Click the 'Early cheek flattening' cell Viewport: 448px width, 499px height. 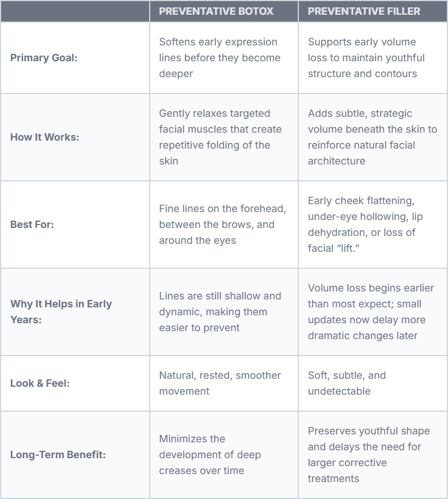(365, 225)
